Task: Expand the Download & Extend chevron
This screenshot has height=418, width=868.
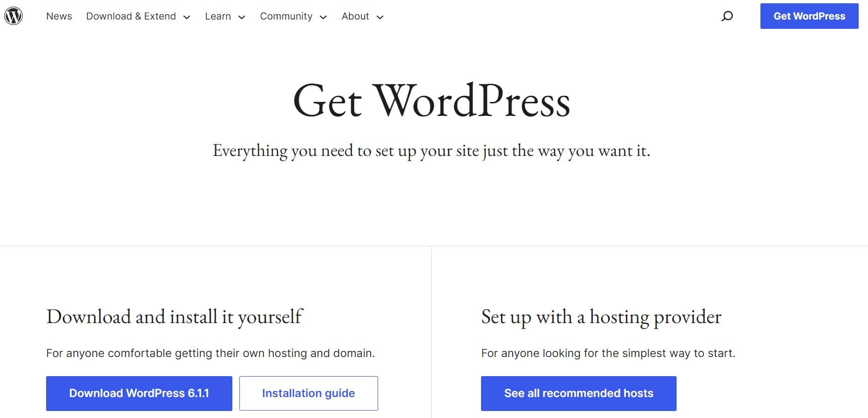Action: tap(187, 17)
